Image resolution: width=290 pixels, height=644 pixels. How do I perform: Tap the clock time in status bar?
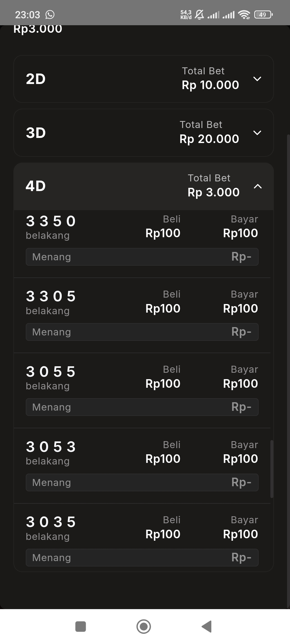[27, 15]
